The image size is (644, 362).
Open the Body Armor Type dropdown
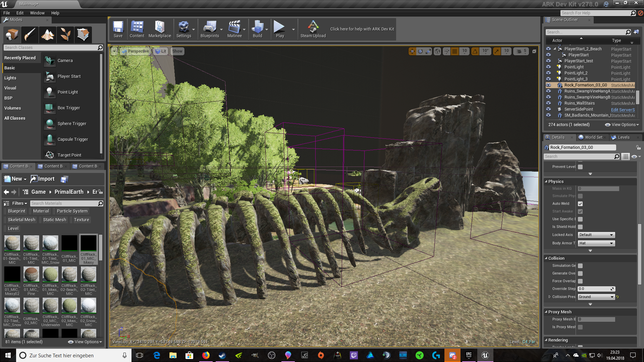pos(596,243)
